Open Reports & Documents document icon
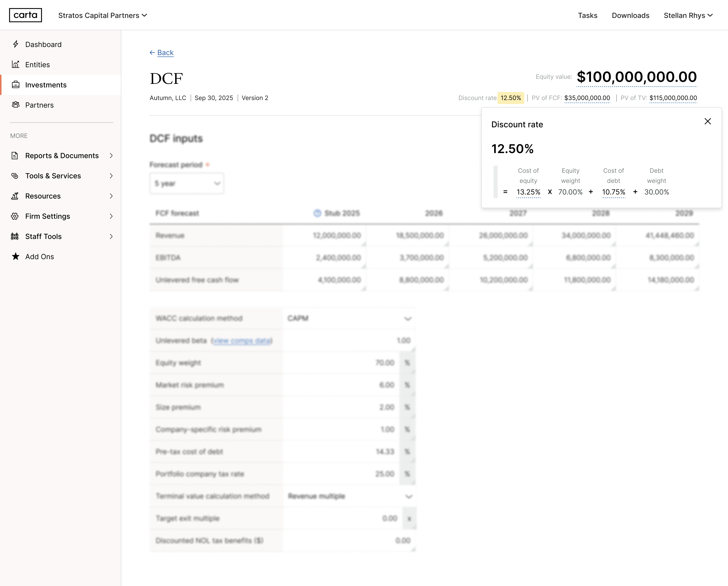Viewport: 728px width, 586px height. 15,155
